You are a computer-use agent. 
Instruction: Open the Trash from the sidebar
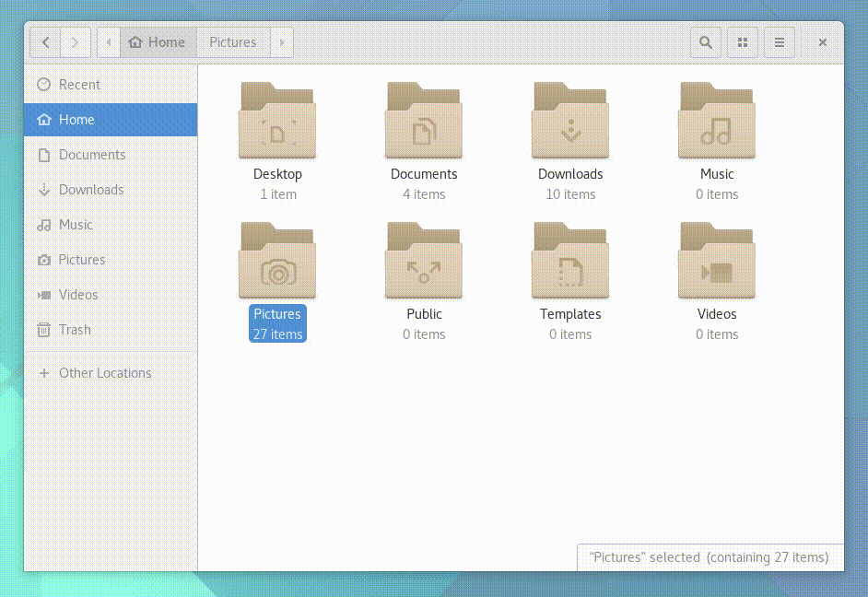(x=74, y=329)
